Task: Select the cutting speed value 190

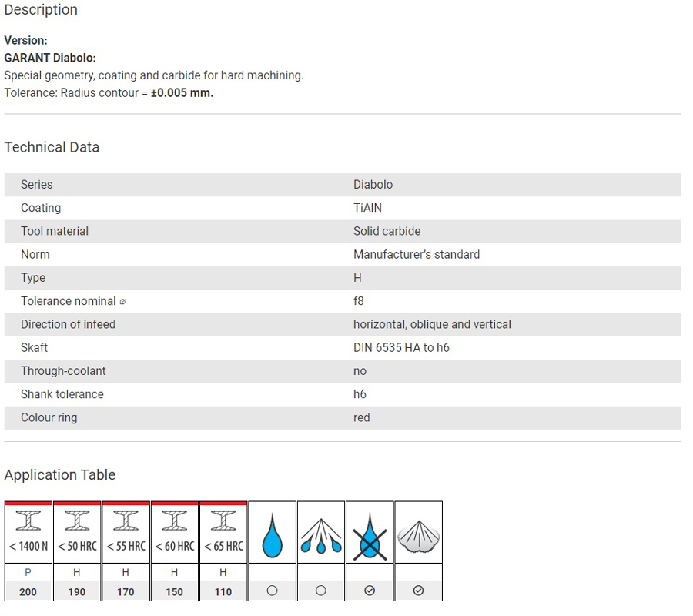Action: point(77,593)
